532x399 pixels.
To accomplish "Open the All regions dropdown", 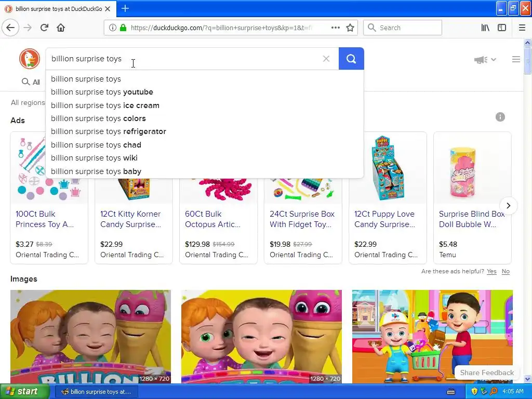I will pos(28,102).
